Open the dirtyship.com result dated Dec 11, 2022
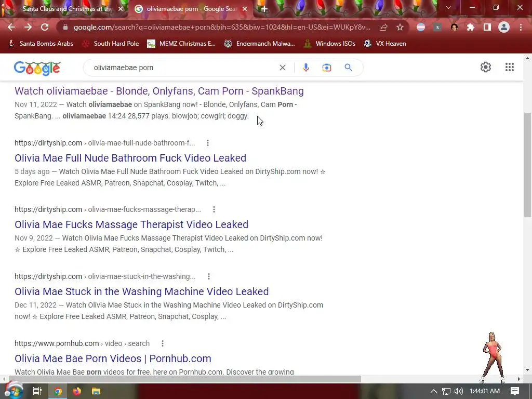The height and width of the screenshot is (399, 532). [141, 291]
